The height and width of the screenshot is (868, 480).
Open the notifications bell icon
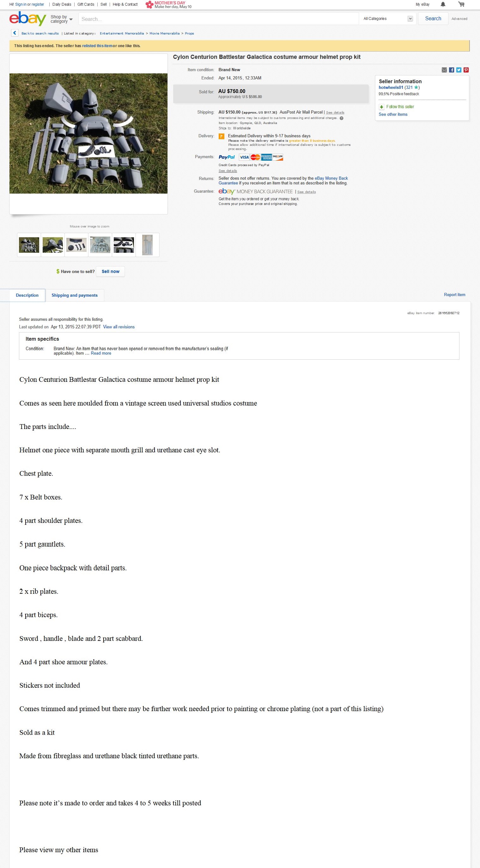[443, 4]
